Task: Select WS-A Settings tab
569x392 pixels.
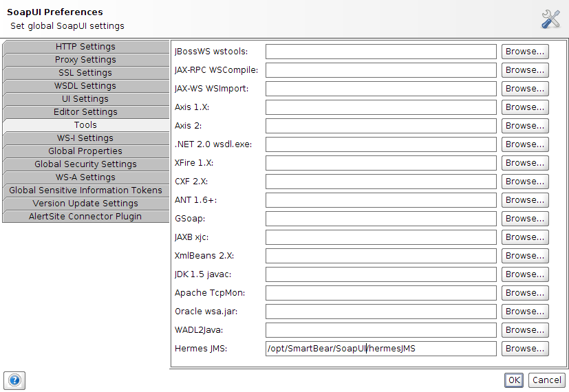Action: [85, 177]
